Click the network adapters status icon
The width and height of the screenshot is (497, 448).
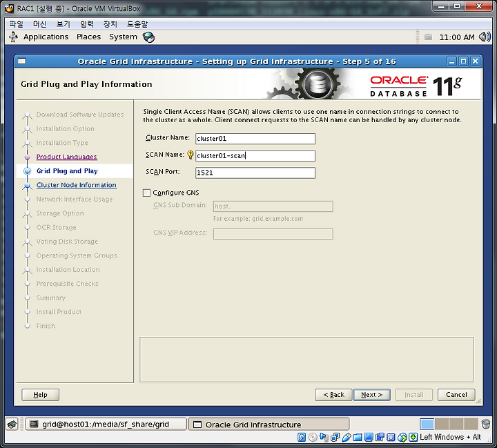pyautogui.click(x=335, y=437)
